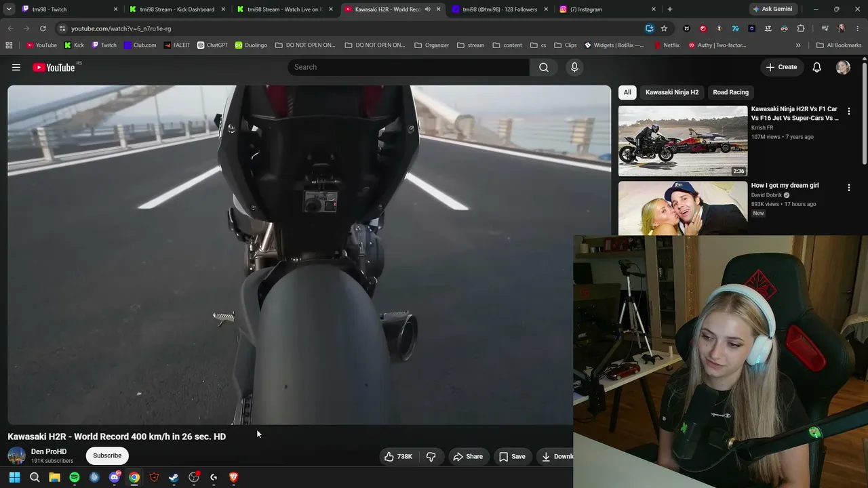The image size is (868, 488).
Task: Switch to tmi98 Stream - Watch Live tab
Action: (285, 9)
